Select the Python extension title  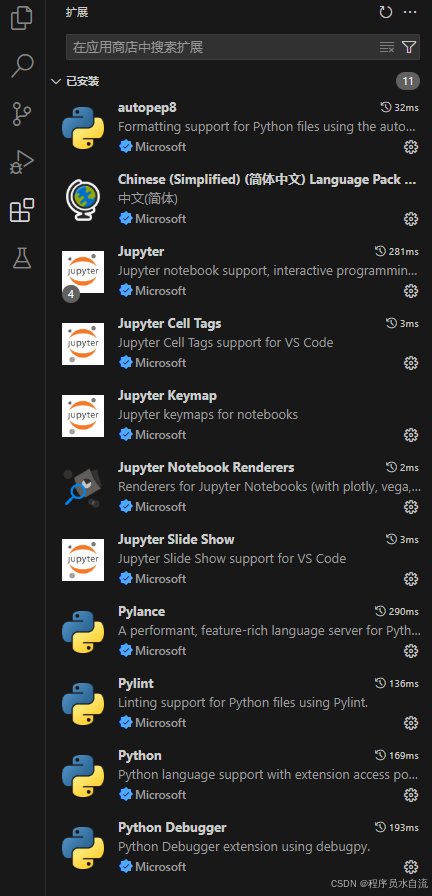pyautogui.click(x=139, y=755)
